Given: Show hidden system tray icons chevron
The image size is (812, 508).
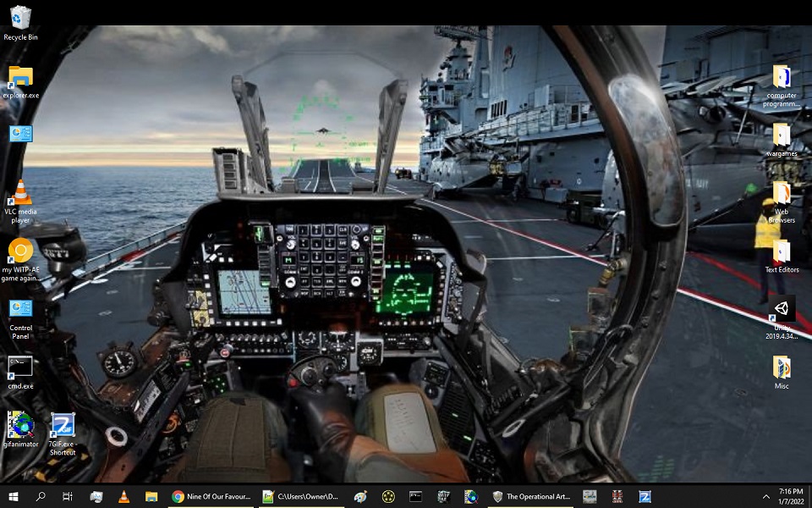Looking at the screenshot, I should coord(766,497).
